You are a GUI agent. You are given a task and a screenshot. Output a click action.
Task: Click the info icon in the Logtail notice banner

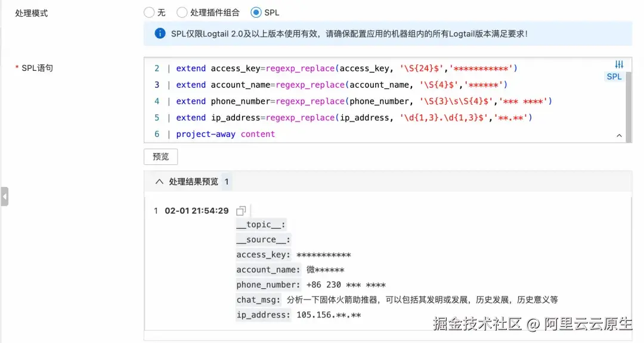click(160, 34)
